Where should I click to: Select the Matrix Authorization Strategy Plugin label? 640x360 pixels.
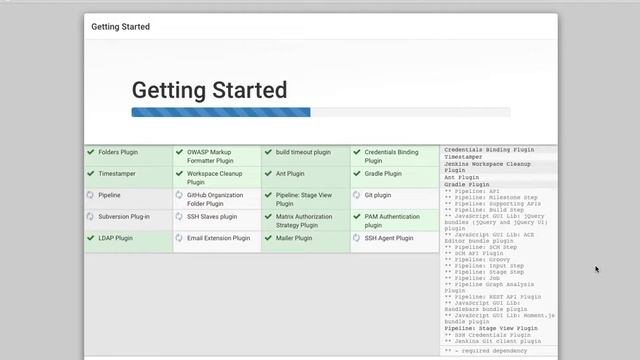coord(304,221)
